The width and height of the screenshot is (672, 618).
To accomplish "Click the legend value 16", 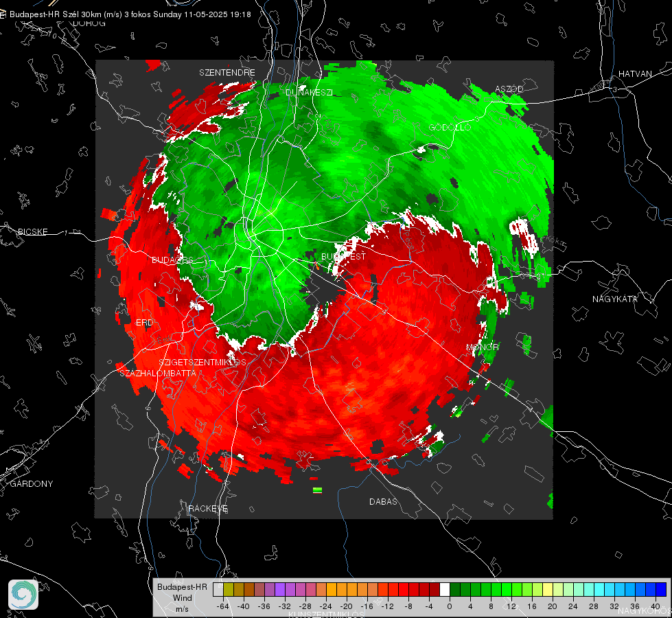I will pyautogui.click(x=532, y=606).
